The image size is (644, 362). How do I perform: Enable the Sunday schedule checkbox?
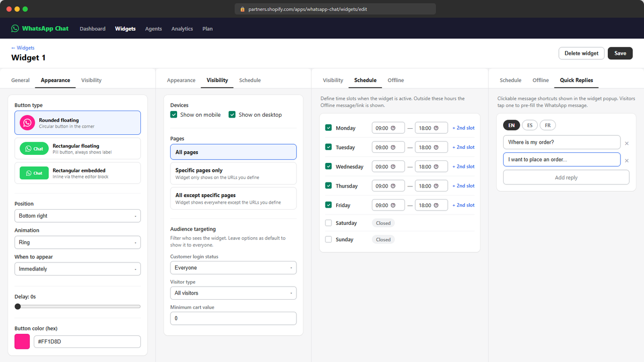(x=329, y=239)
